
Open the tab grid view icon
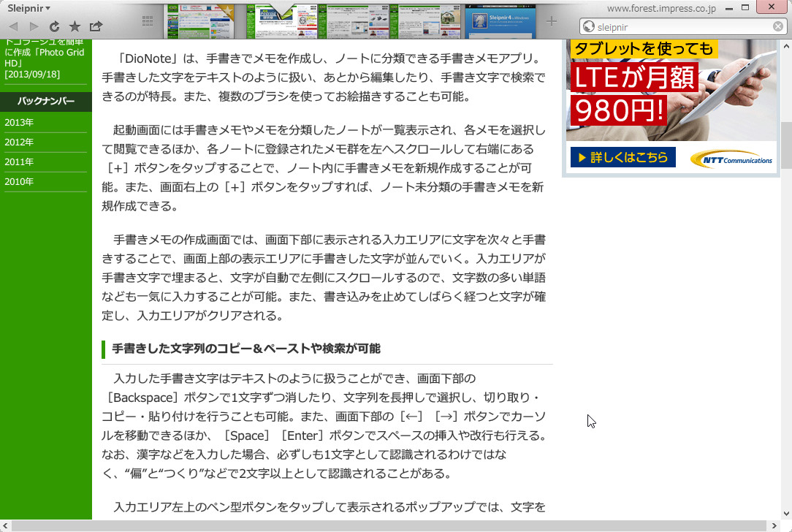tap(146, 20)
